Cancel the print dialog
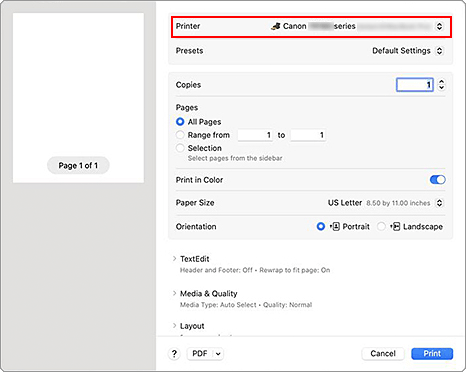 coord(383,354)
